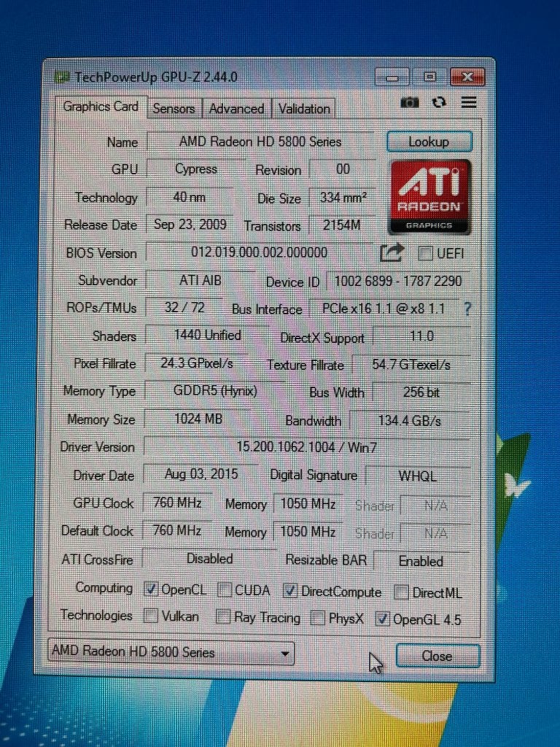Toggle the UEFI checkbox
560x747 pixels.
click(425, 253)
